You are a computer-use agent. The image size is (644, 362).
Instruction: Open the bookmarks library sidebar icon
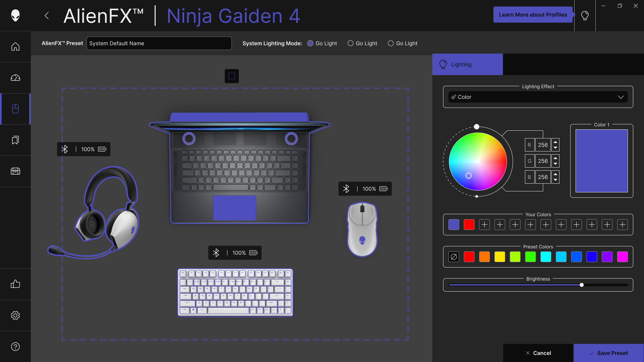[x=15, y=140]
